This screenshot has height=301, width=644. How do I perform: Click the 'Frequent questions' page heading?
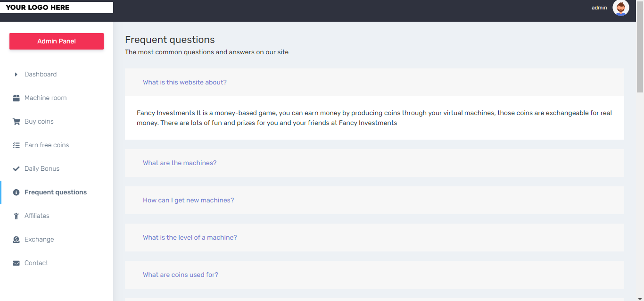click(x=170, y=40)
